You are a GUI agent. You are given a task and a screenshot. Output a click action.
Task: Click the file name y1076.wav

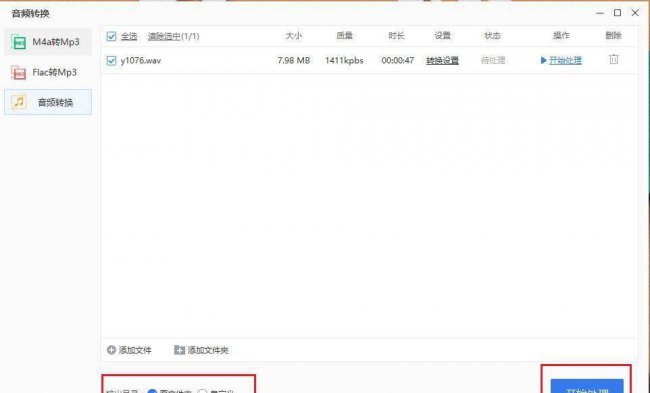(x=141, y=61)
